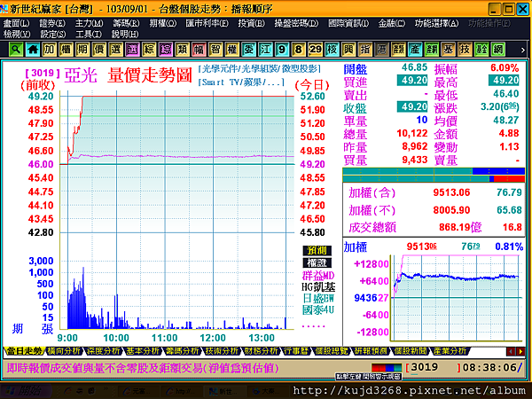Click the cyan 委 toolbar icon

point(248,50)
